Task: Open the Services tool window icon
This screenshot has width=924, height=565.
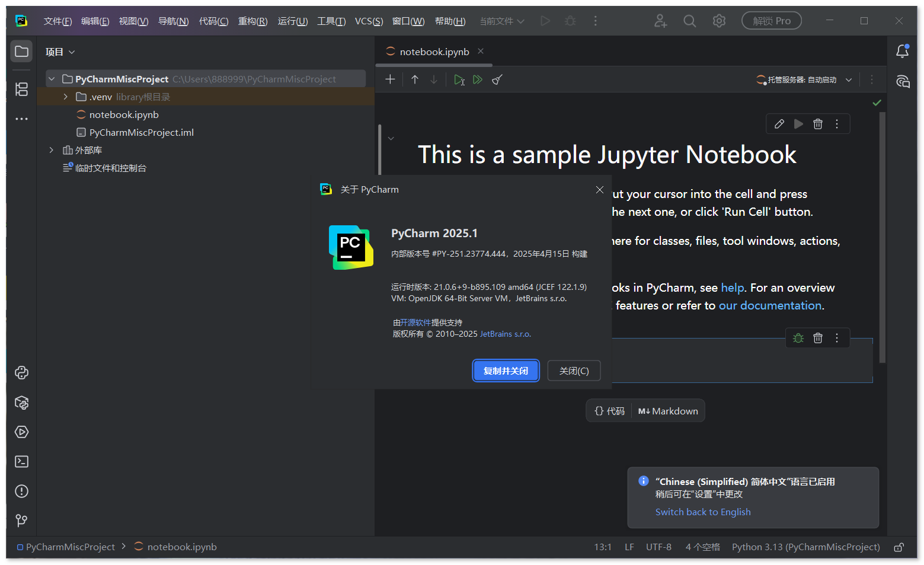Action: (21, 432)
